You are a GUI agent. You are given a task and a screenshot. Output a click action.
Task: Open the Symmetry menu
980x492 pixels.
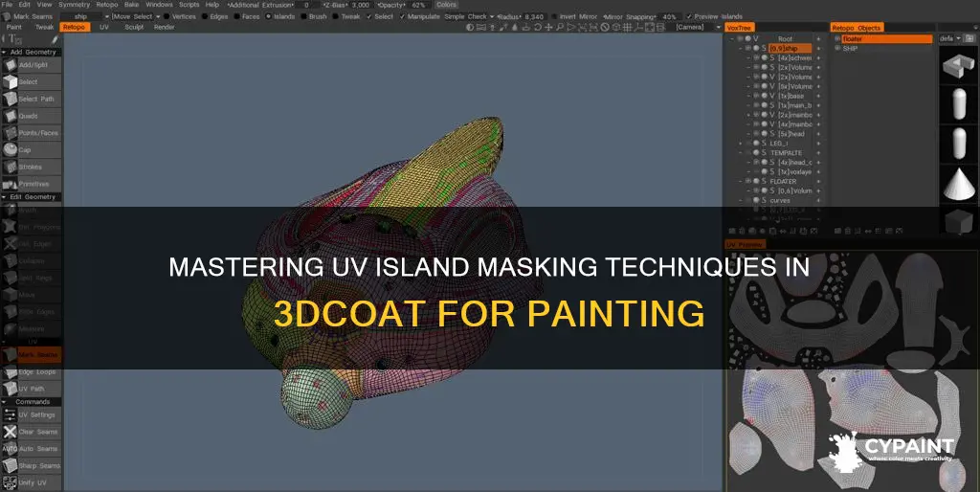point(74,5)
